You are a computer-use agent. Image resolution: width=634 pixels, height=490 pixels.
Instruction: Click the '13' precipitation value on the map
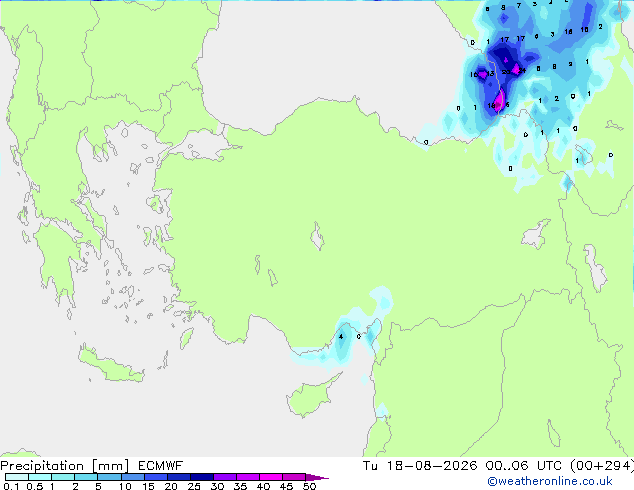490,74
